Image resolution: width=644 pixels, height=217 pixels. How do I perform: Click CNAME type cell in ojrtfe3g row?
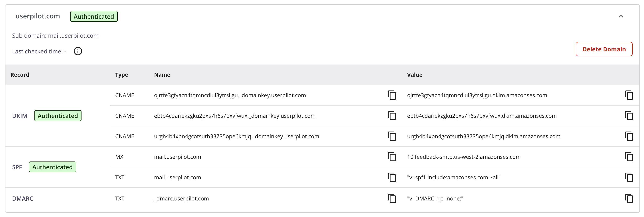point(124,95)
